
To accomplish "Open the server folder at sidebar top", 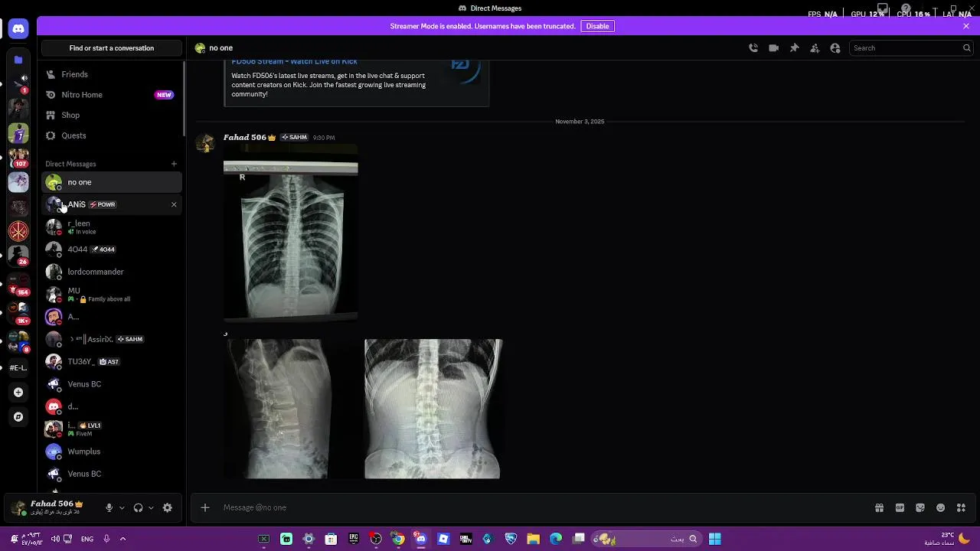I will pyautogui.click(x=18, y=59).
